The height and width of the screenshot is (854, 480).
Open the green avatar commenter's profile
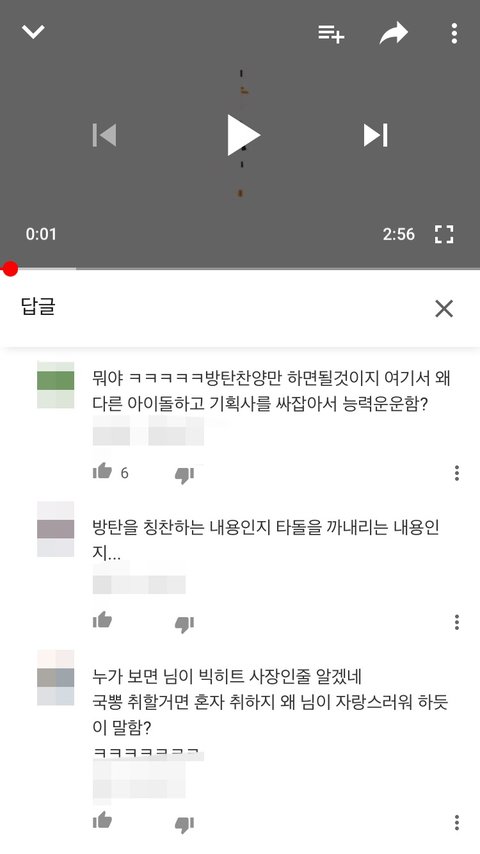click(56, 385)
